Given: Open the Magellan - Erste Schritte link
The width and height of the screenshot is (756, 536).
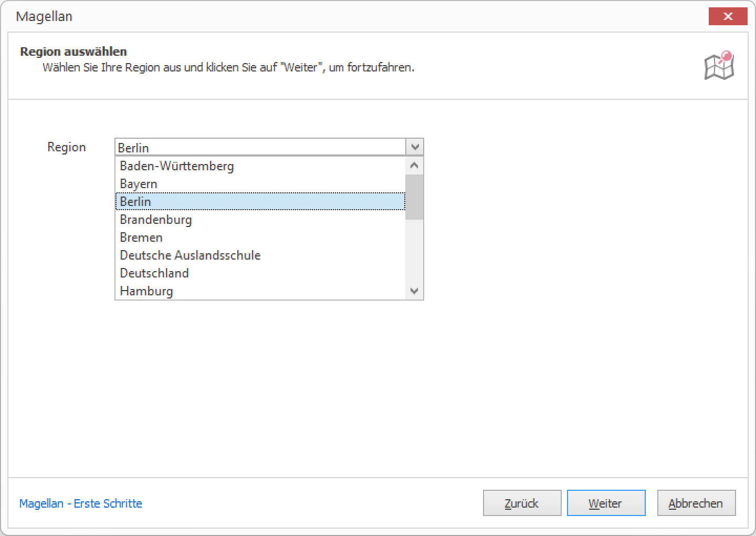Looking at the screenshot, I should point(80,503).
